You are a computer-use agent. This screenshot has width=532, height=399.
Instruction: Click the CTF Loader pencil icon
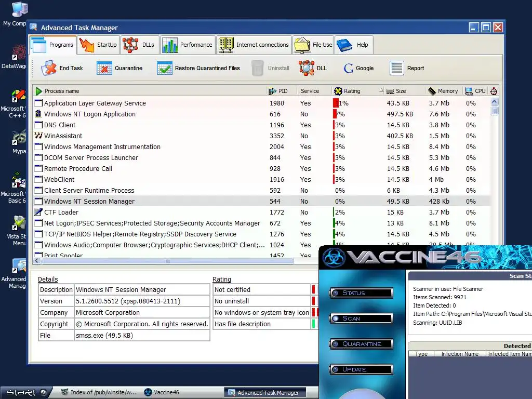[38, 212]
